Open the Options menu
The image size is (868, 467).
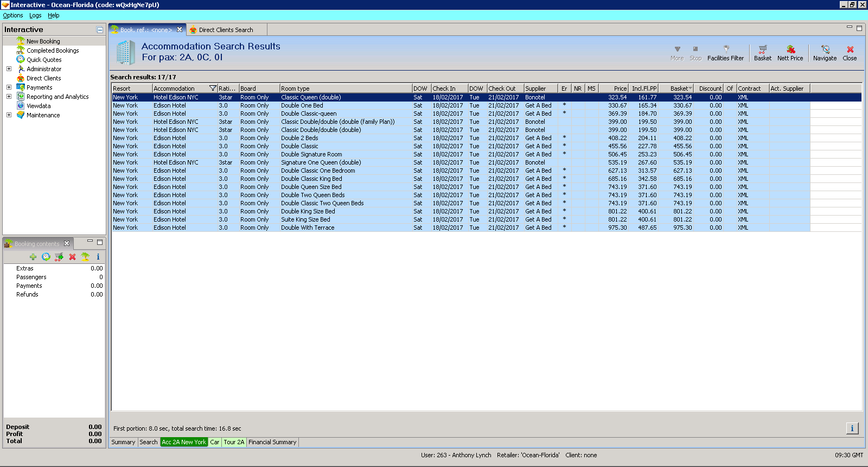(13, 15)
